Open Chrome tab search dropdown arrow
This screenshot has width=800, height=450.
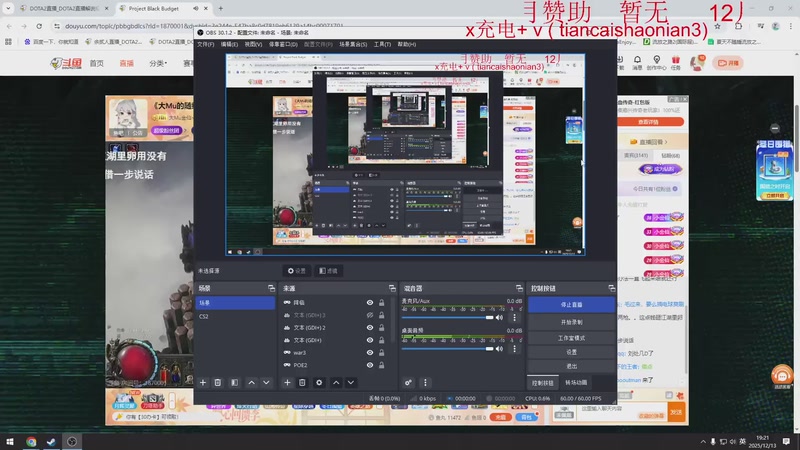pos(8,8)
